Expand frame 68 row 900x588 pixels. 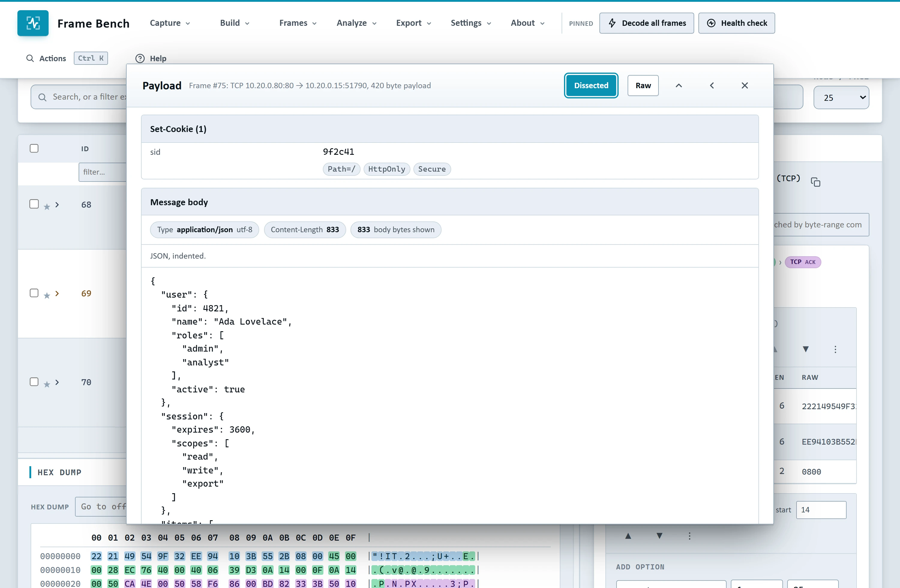coord(57,205)
